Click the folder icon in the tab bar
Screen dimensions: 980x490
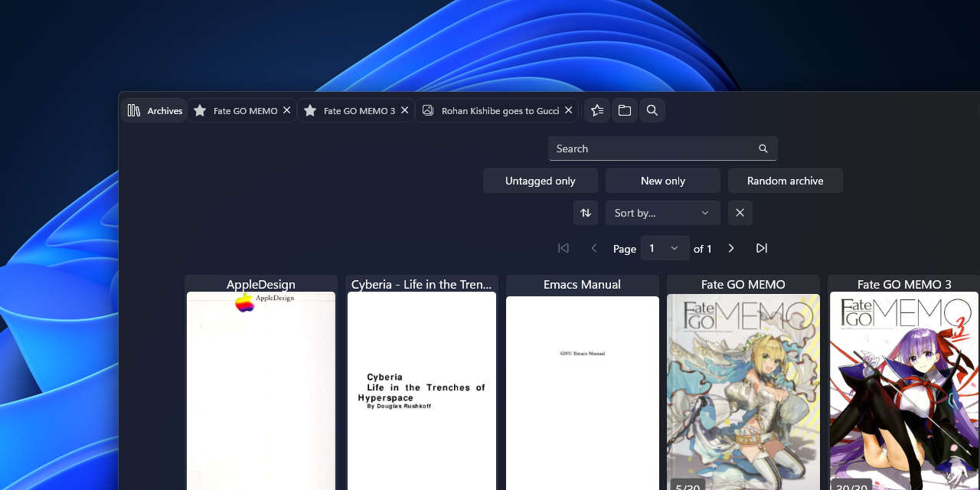coord(625,110)
